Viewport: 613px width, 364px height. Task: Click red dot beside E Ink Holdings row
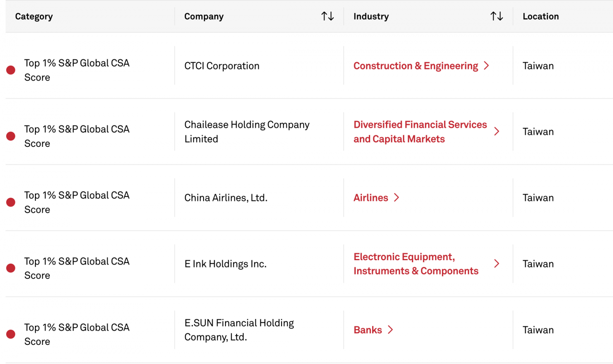(x=11, y=268)
